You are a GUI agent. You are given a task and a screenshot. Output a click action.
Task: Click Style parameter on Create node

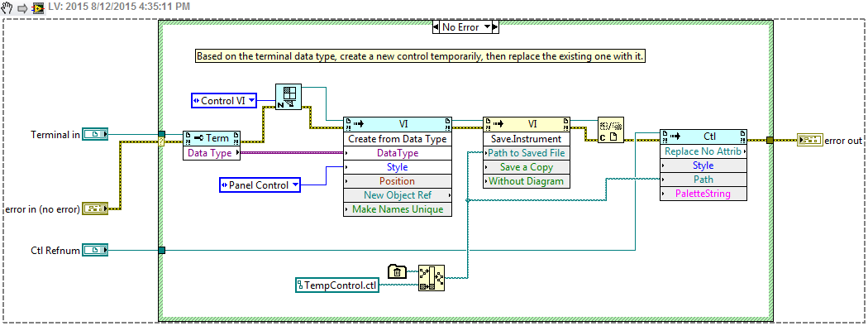click(x=398, y=167)
